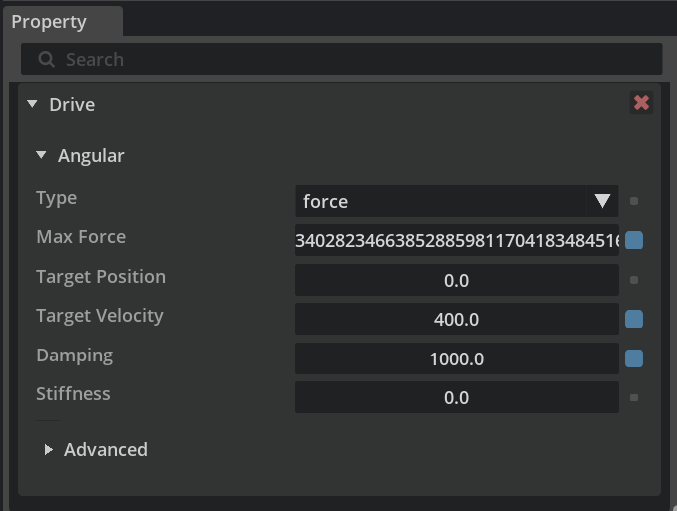The width and height of the screenshot is (677, 511).
Task: Select the Property tab
Action: (x=50, y=21)
